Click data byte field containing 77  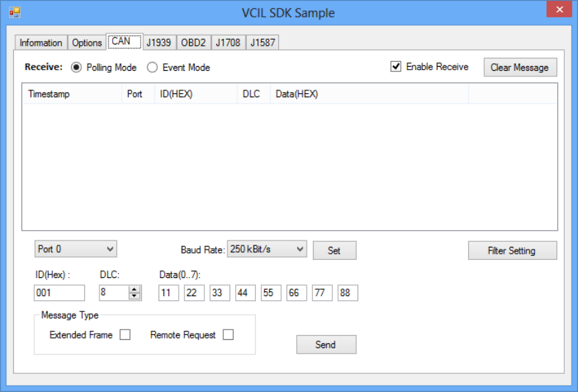(x=322, y=293)
